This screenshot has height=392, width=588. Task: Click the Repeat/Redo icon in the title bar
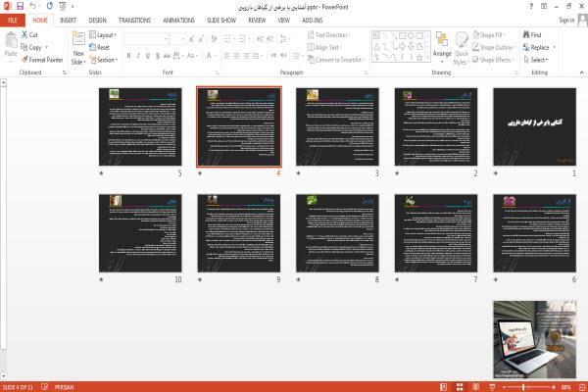50,6
